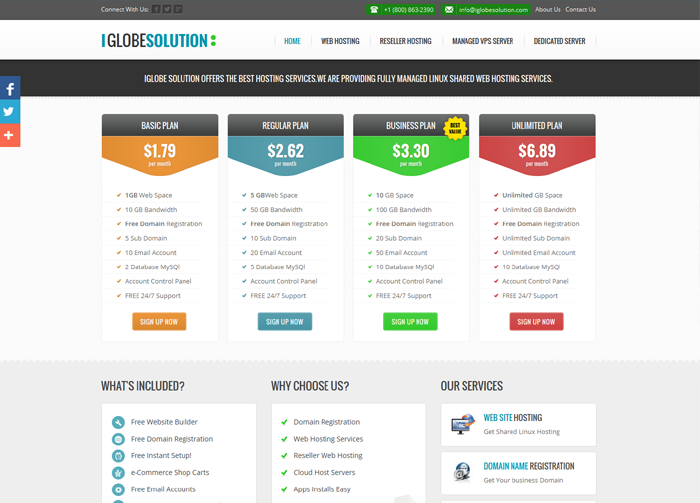
Task: Click the Twitter share button on left sidebar
Action: tap(9, 112)
